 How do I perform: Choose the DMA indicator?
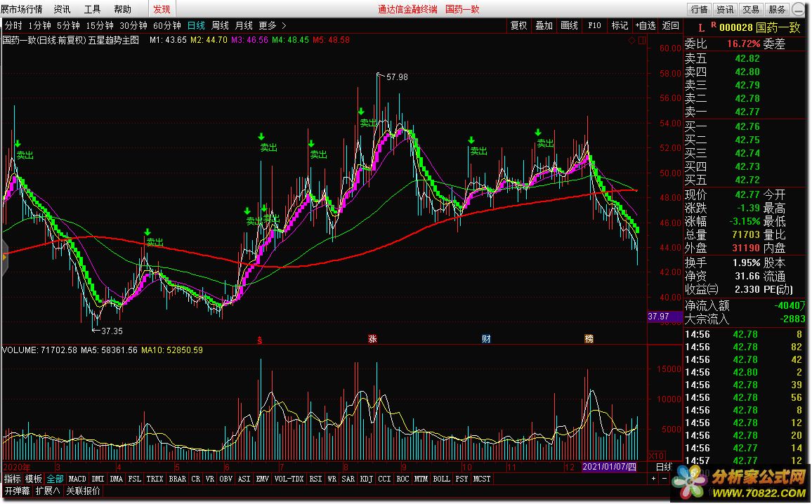[117, 479]
